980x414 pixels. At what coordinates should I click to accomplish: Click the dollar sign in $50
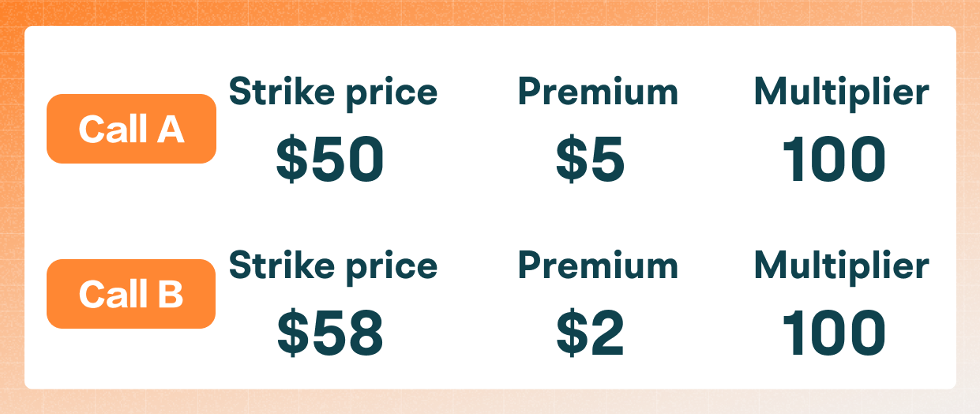click(x=294, y=160)
